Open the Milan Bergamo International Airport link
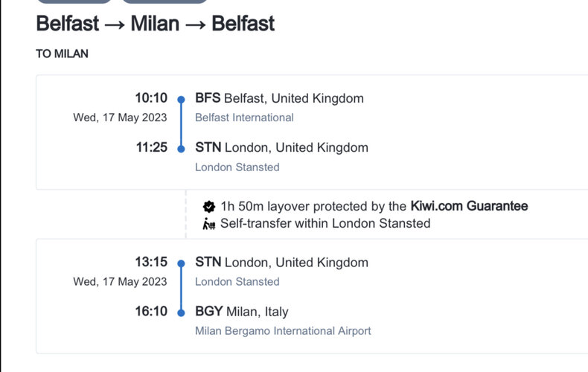This screenshot has height=372, width=588. coord(283,331)
